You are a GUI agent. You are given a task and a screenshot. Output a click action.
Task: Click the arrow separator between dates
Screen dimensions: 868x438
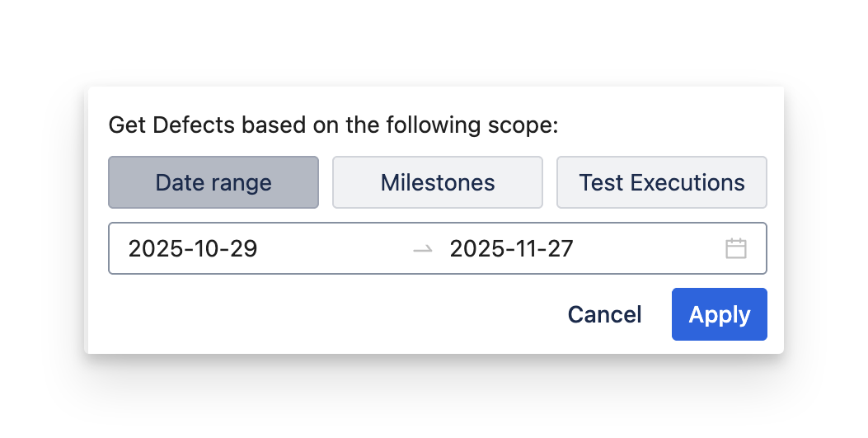tap(423, 249)
